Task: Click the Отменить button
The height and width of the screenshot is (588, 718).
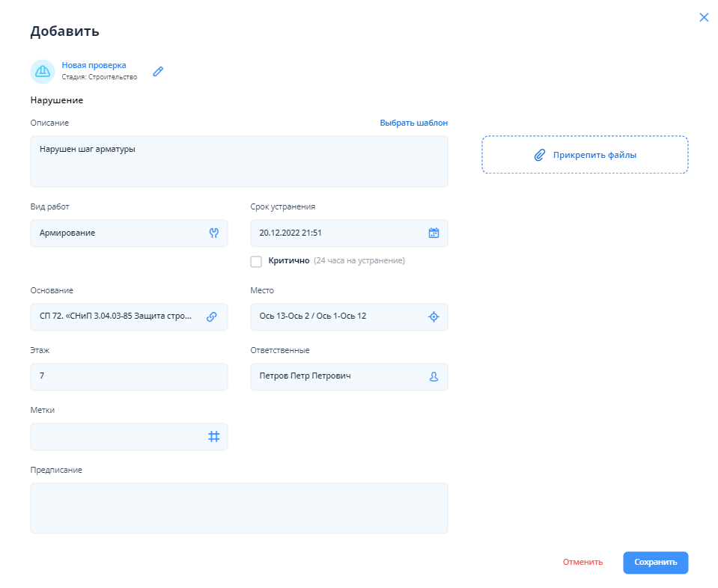Action: point(582,563)
